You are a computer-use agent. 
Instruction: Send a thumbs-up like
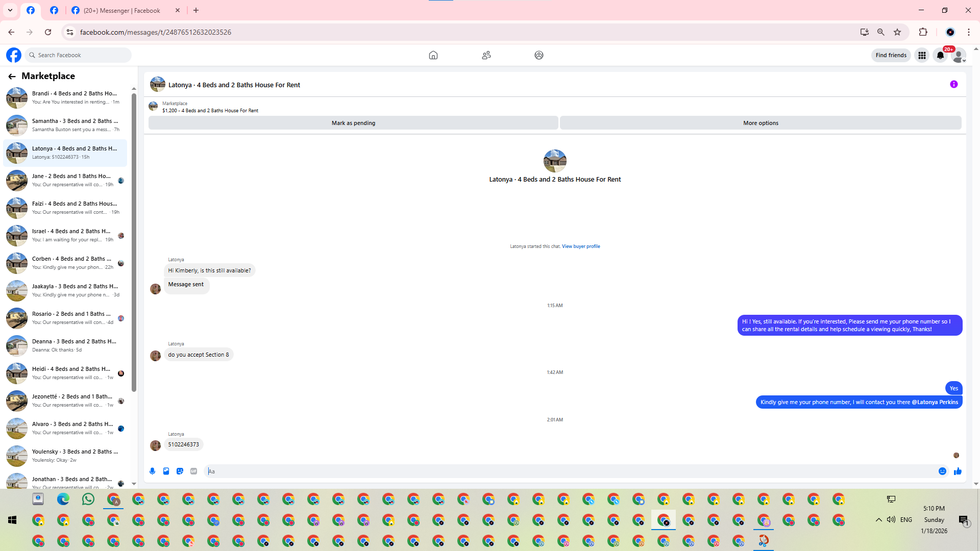[958, 471]
